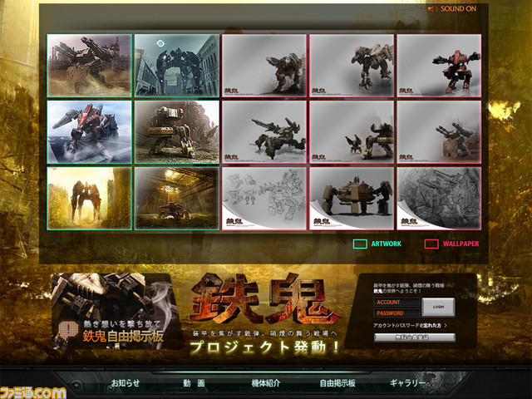Toggle the SOUND ON speaker control
Image resolution: width=532 pixels, height=399 pixels.
point(452,9)
